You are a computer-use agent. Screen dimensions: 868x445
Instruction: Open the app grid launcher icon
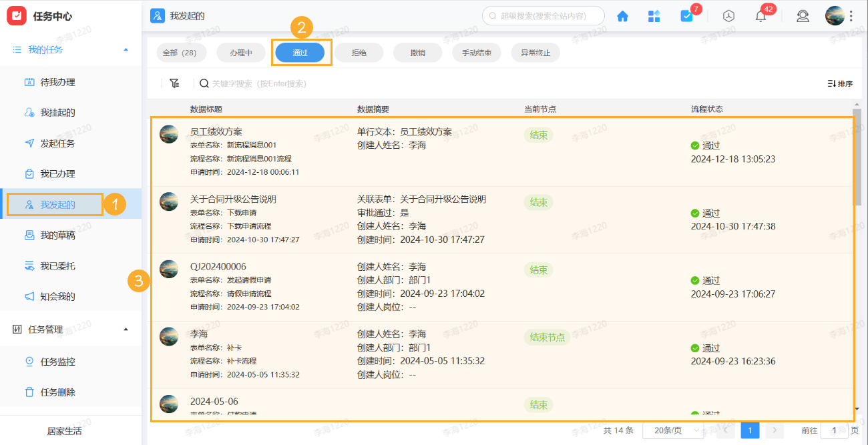654,16
